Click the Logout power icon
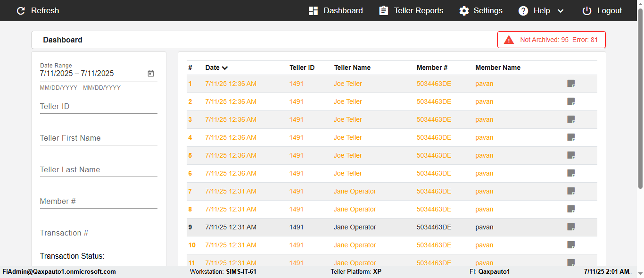The image size is (644, 278). (x=587, y=11)
